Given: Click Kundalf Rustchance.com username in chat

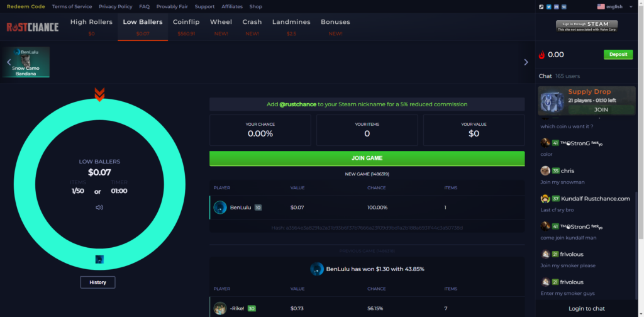Looking at the screenshot, I should coord(595,199).
